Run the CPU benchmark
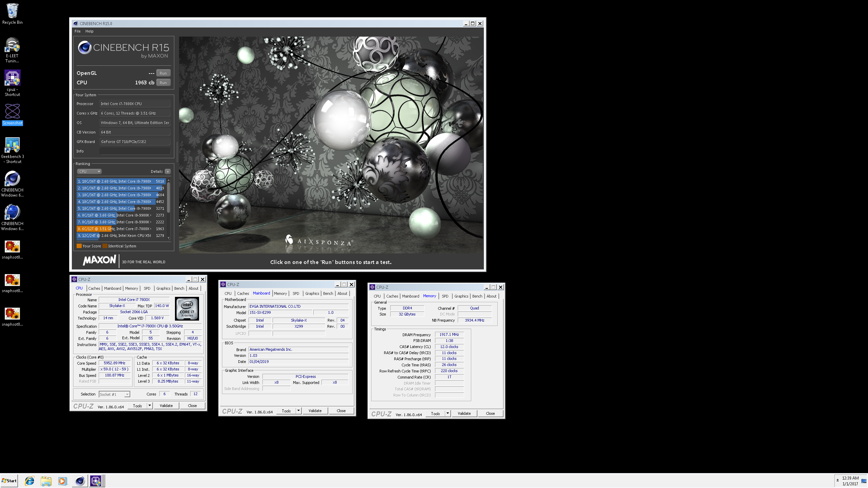Screen dimensions: 868x488 (x=163, y=83)
